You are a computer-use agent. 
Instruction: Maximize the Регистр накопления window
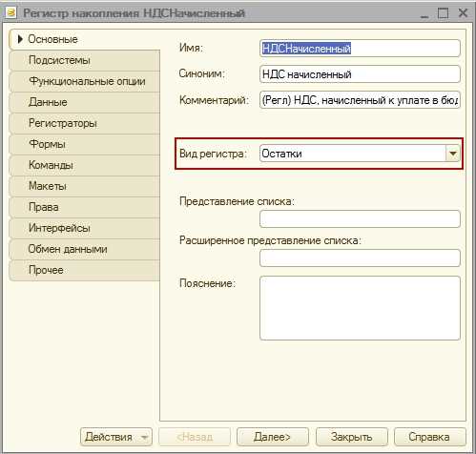click(x=444, y=13)
